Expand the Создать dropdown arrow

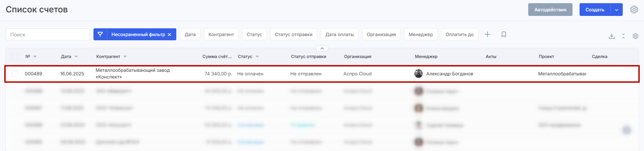616,10
